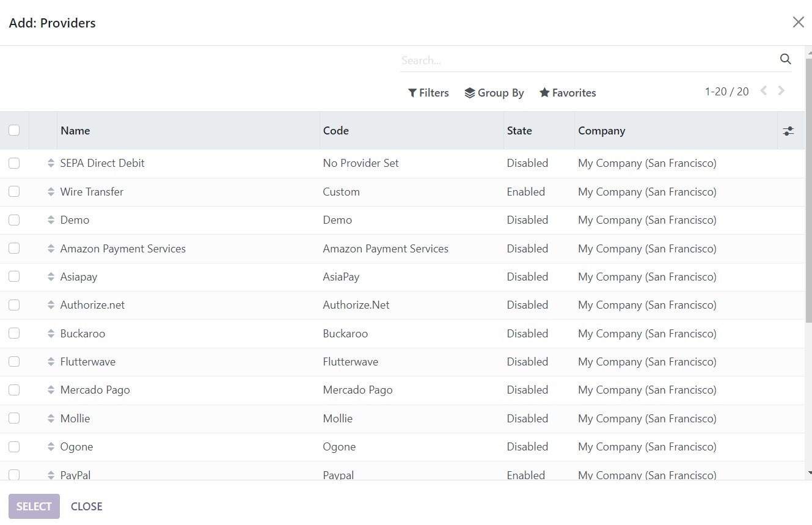Click the Disabled state for Mollie

[527, 419]
